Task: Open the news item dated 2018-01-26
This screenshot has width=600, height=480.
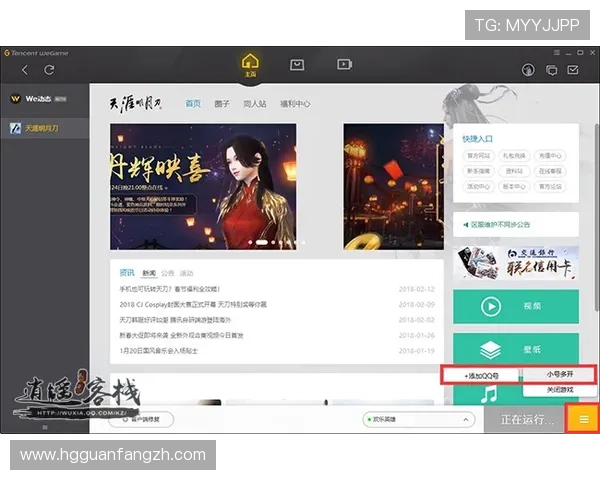Action: tap(277, 335)
